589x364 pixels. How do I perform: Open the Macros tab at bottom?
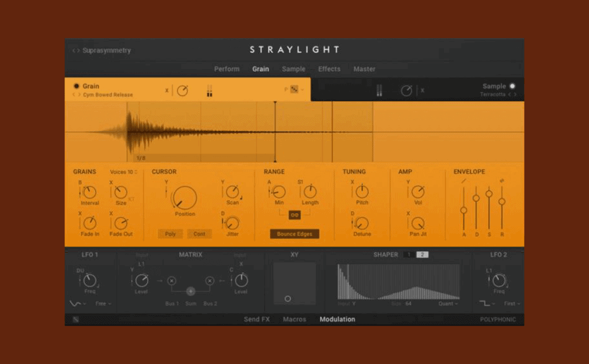[294, 320]
